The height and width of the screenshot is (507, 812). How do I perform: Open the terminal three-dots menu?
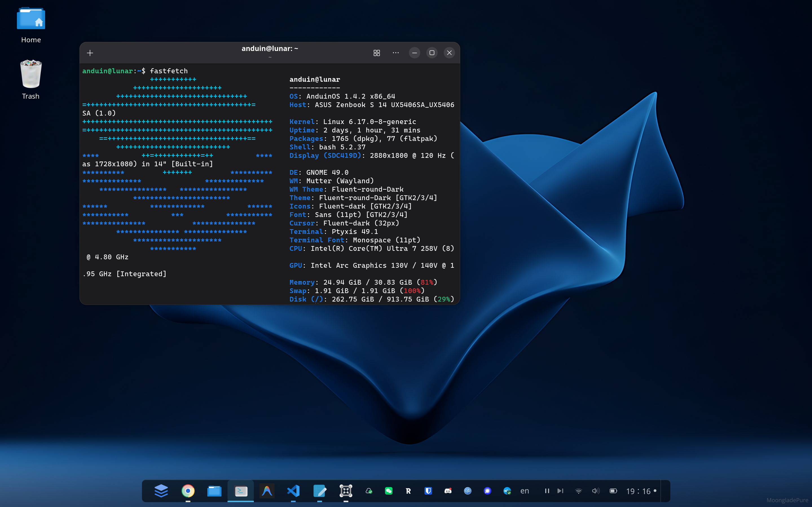396,53
